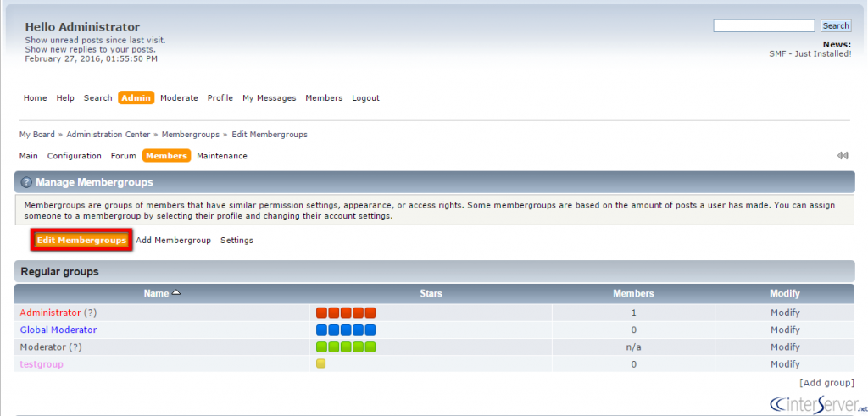
Task: Focus the search text field
Action: 764,26
